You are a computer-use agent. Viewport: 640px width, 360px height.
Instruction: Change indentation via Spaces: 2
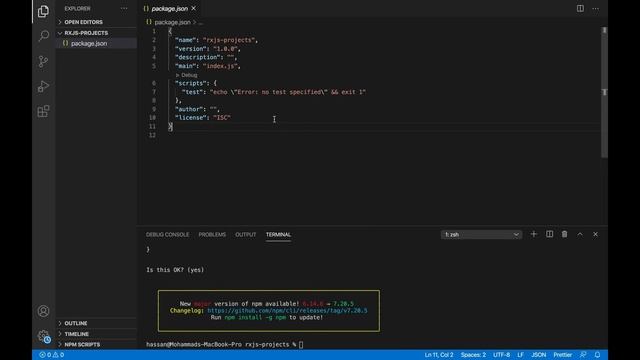click(473, 355)
